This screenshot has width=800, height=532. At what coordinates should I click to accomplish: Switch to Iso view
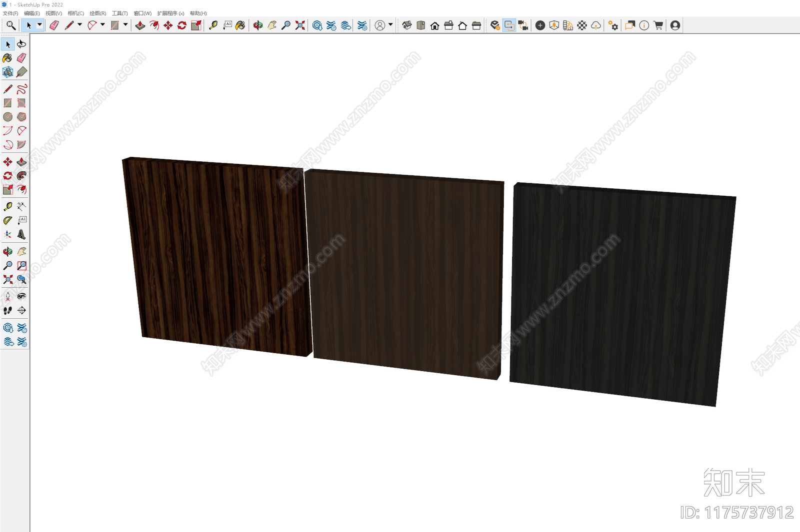point(407,25)
